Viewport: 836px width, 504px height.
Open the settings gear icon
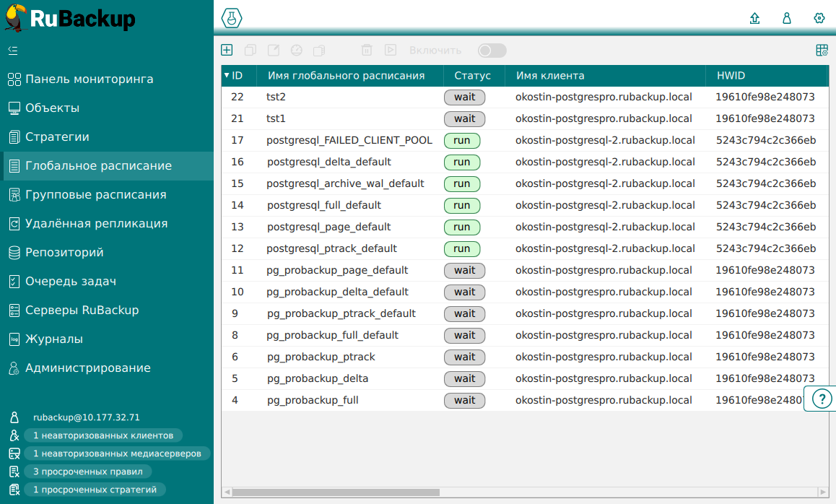tap(819, 18)
